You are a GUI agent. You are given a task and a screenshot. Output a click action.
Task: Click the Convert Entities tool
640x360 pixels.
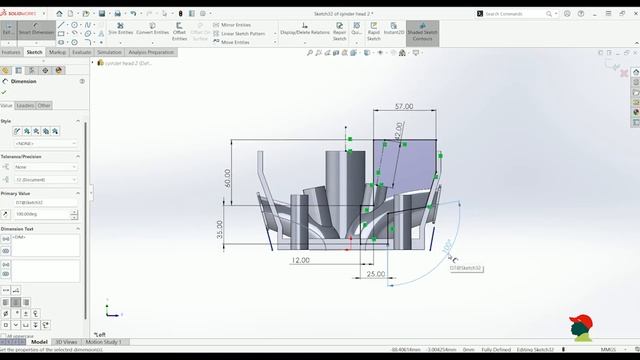tap(152, 29)
